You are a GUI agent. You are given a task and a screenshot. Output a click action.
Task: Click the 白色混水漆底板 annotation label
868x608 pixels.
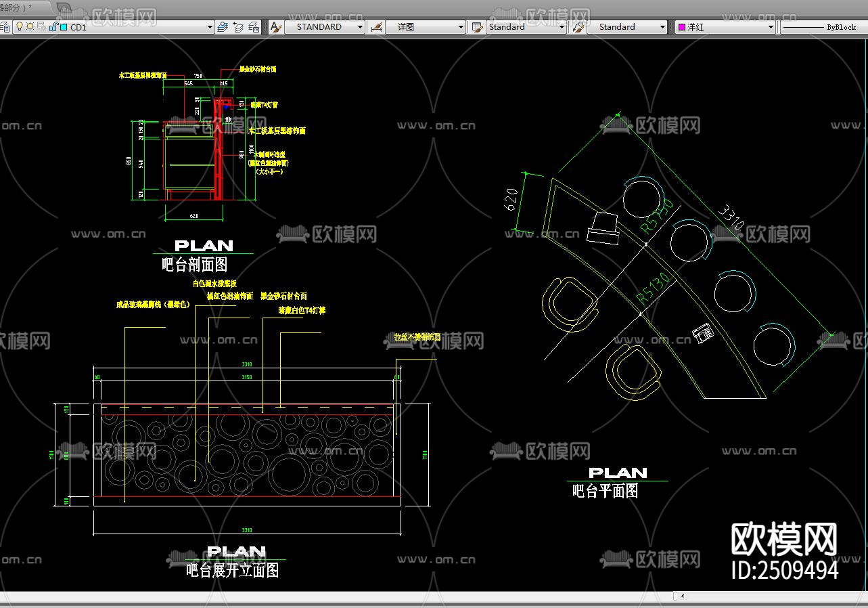pyautogui.click(x=214, y=283)
